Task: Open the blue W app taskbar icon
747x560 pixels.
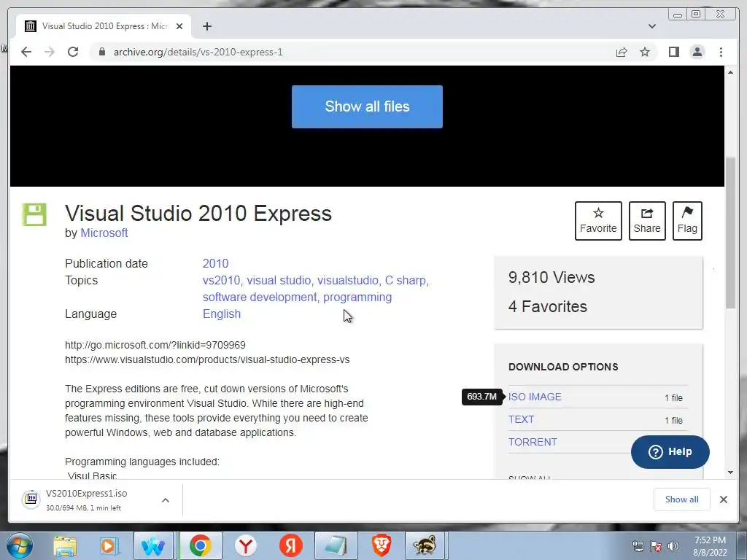Action: [x=153, y=546]
